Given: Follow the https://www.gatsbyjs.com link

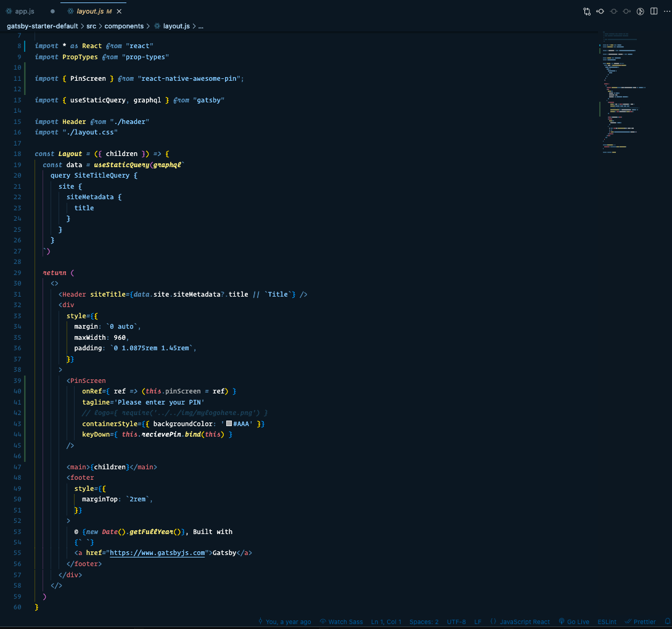Looking at the screenshot, I should click(157, 553).
